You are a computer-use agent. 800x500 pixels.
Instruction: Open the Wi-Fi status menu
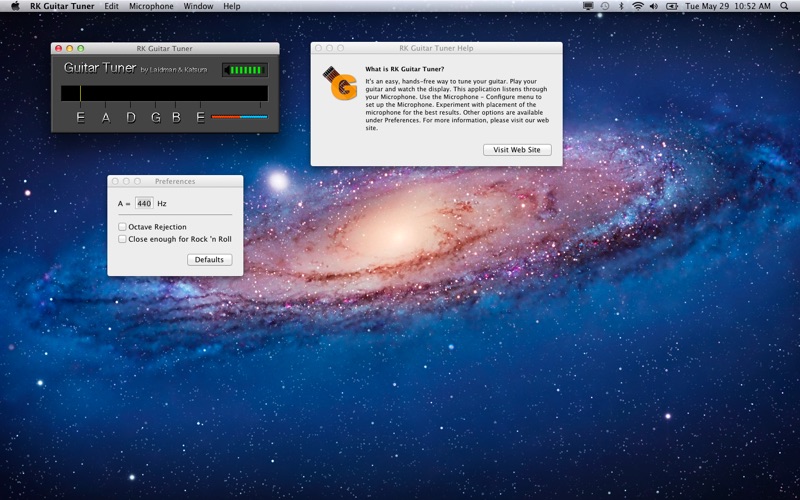pos(637,6)
